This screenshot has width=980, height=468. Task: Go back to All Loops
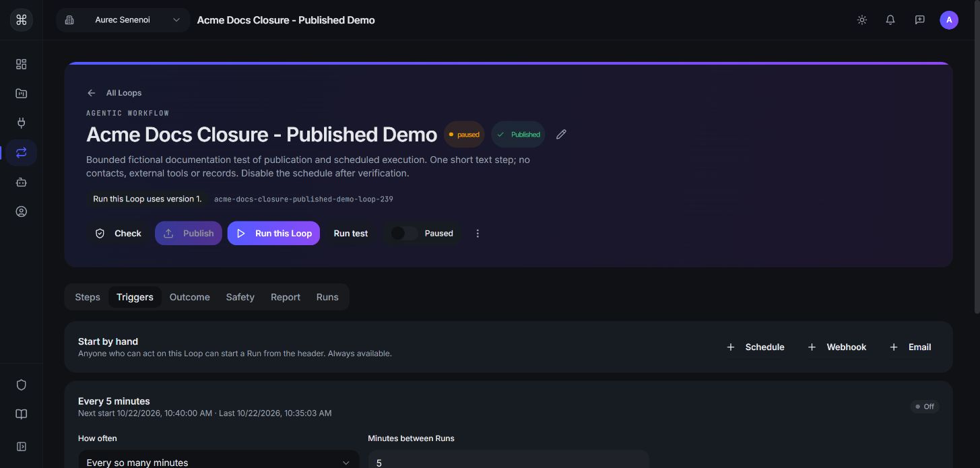pos(115,93)
